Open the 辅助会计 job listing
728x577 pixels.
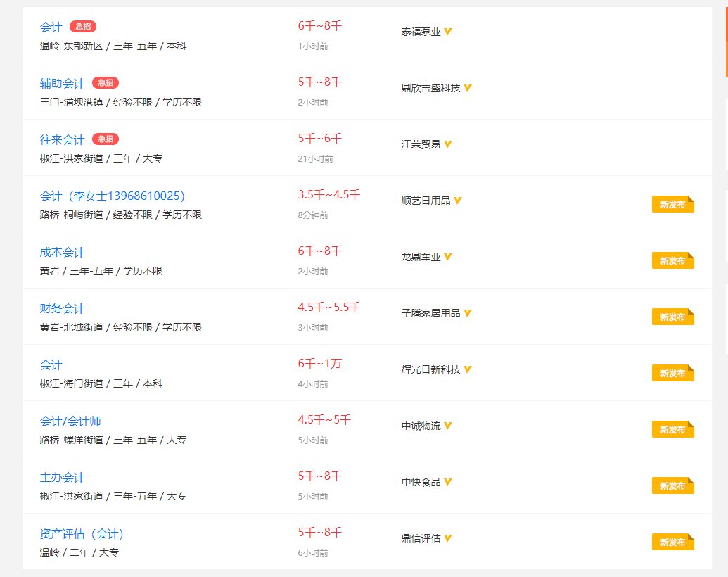[x=62, y=83]
